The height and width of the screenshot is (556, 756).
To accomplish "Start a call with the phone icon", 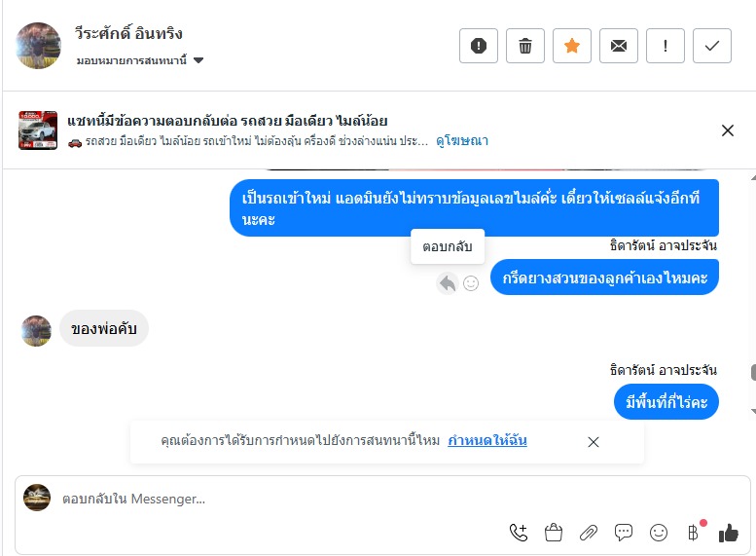I will pos(519,533).
